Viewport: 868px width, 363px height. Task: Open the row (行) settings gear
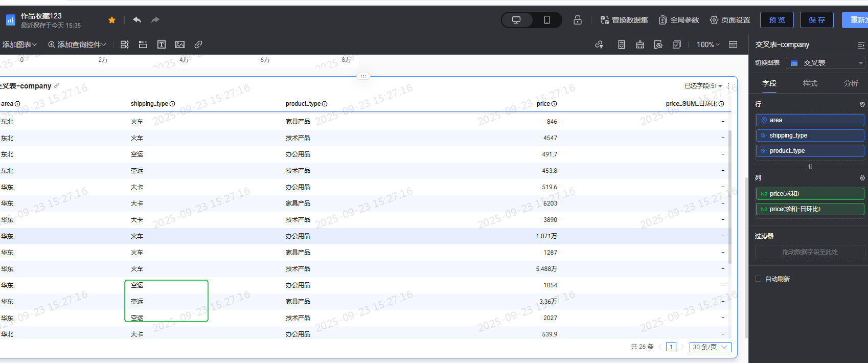(x=862, y=104)
